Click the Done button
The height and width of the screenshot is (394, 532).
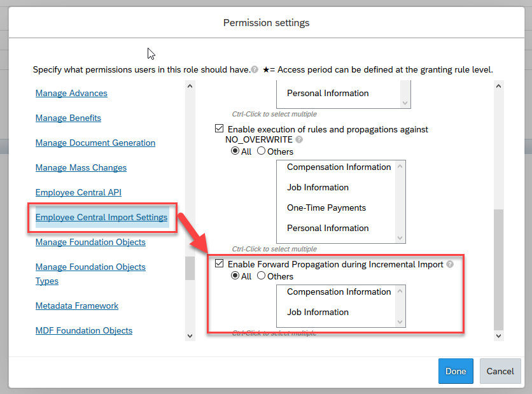click(456, 371)
